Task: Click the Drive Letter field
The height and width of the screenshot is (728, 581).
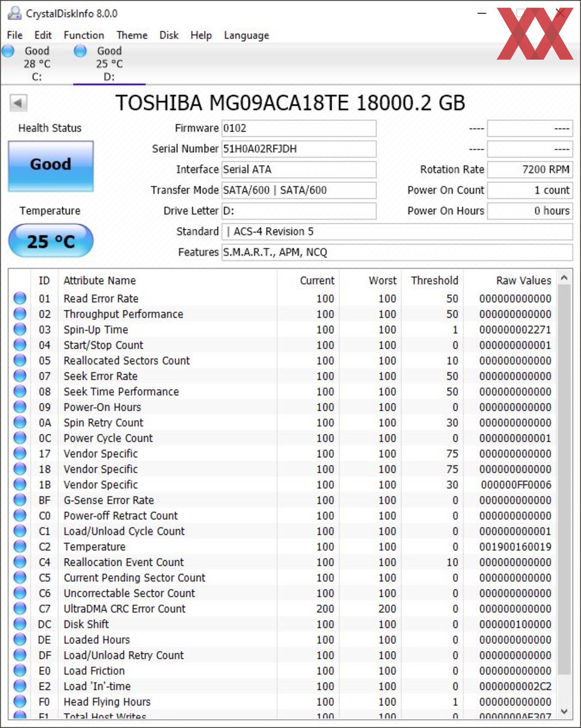Action: coord(299,211)
